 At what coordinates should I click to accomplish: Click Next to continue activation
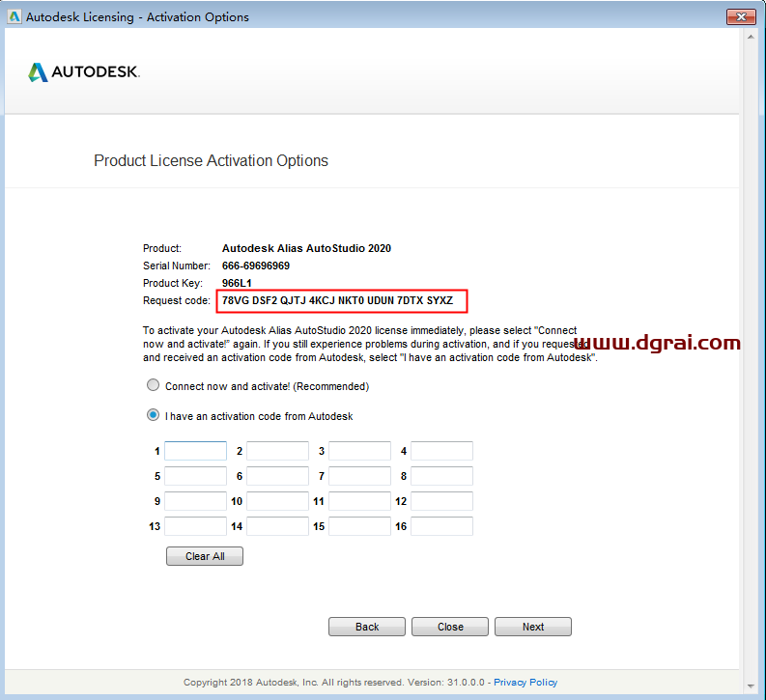[533, 627]
